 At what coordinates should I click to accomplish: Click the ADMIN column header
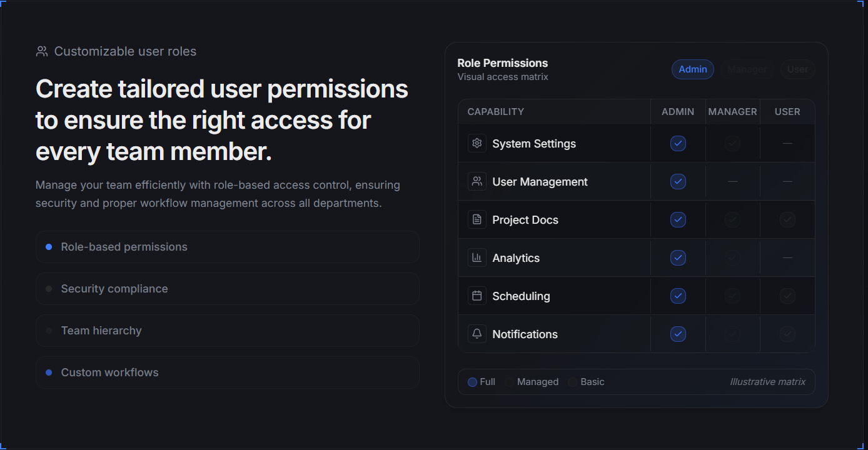point(678,112)
